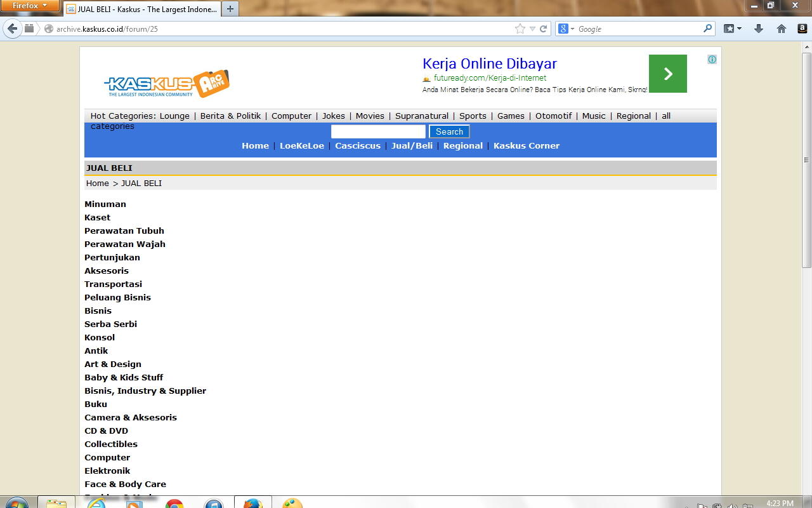Reload the page with the refresh icon
Screen dimensions: 812x508
point(544,29)
